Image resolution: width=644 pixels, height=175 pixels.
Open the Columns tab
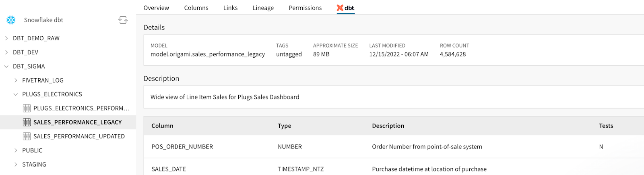click(196, 8)
